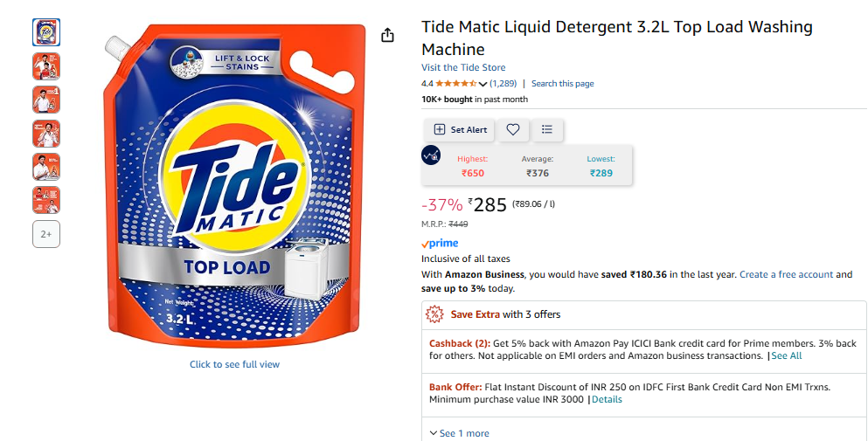Select the sixth product thumbnail image
Screen dimensions: 868x441
click(46, 200)
